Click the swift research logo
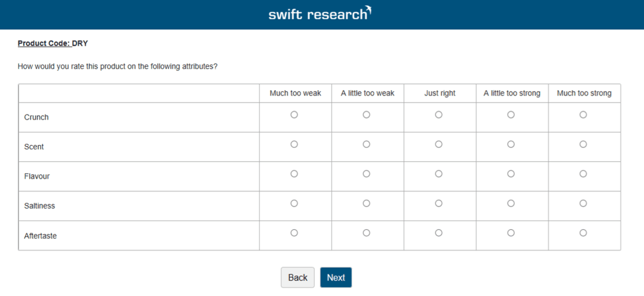The image size is (644, 296). click(320, 14)
